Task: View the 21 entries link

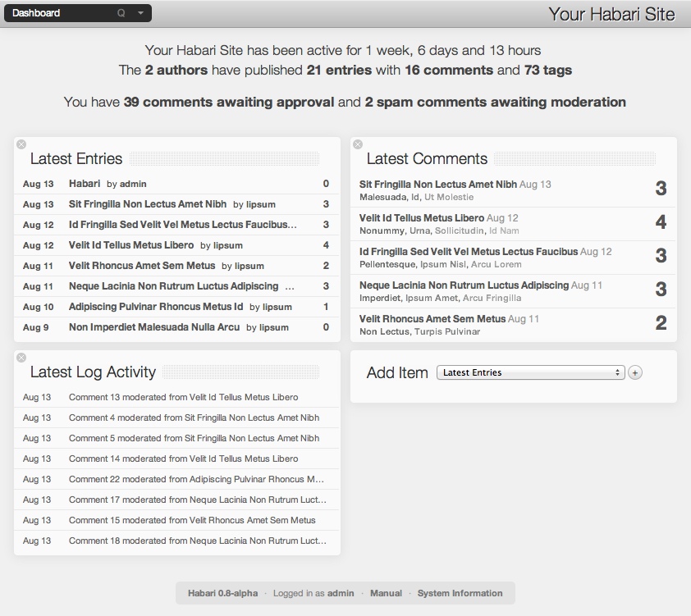Action: coord(339,71)
